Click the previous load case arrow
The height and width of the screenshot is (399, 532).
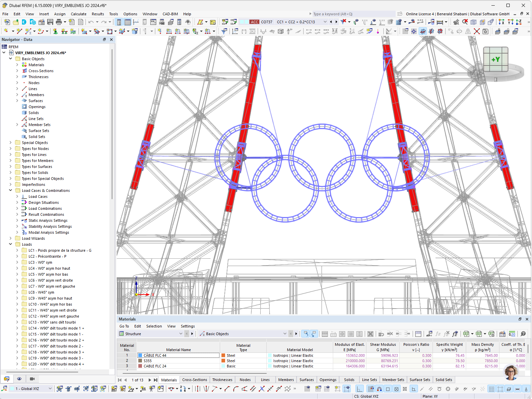pyautogui.click(x=331, y=22)
